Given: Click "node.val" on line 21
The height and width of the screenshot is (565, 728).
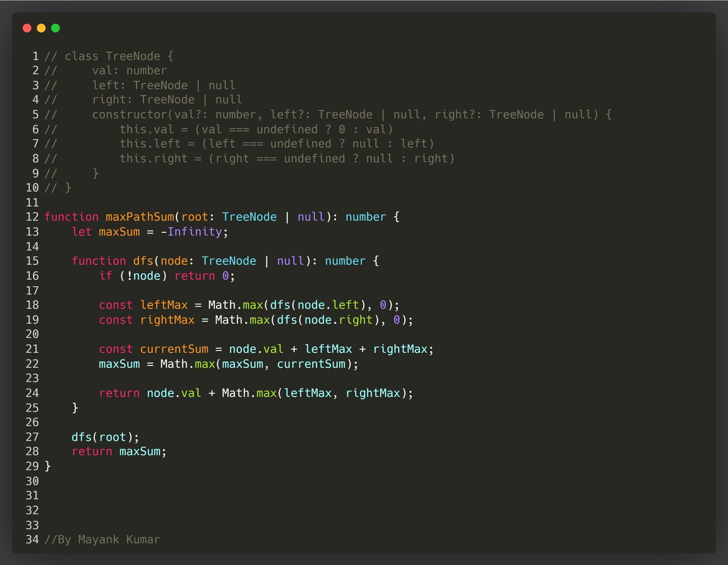Looking at the screenshot, I should tap(257, 349).
